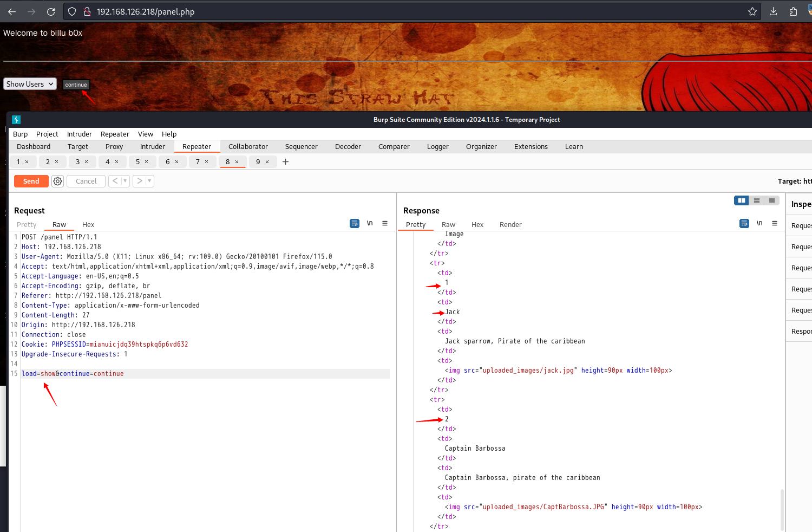Click the site lock security icon
Viewport: 812px width, 532px height.
[x=87, y=11]
